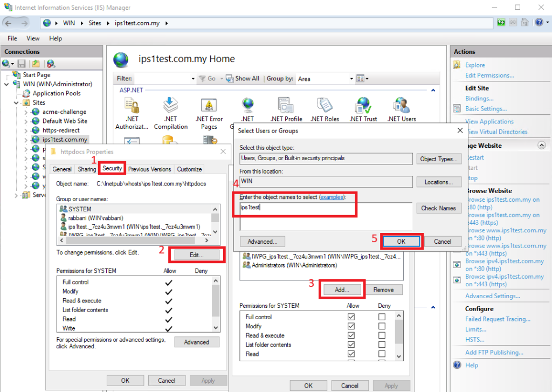The image size is (552, 392).
Task: Open the .NET Error Pages feature
Action: (209, 105)
